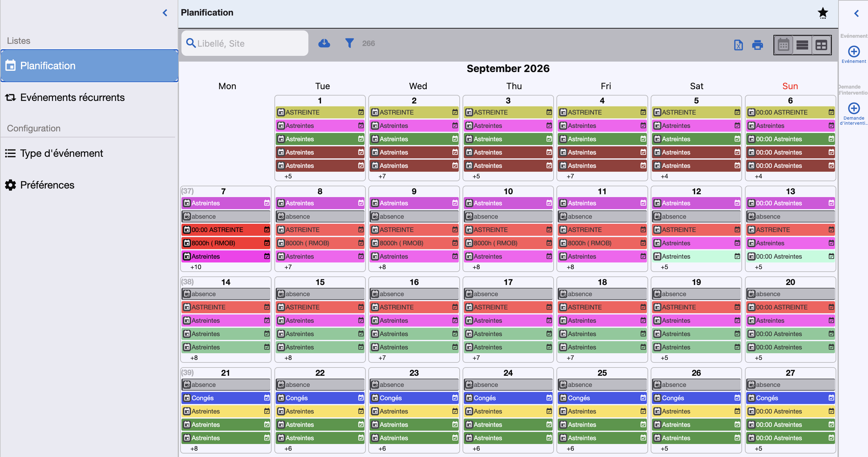The width and height of the screenshot is (868, 457).
Task: Add a new Demande d'intervention
Action: [x=853, y=114]
